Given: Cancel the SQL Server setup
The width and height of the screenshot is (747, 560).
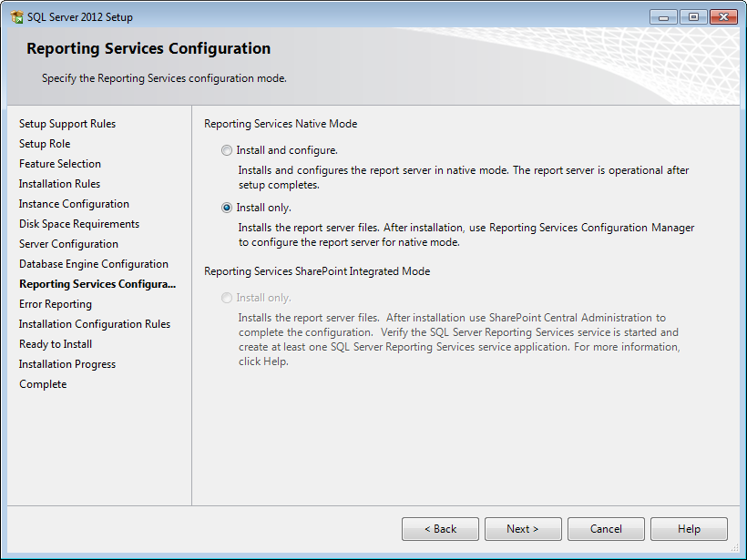Looking at the screenshot, I should (x=606, y=529).
